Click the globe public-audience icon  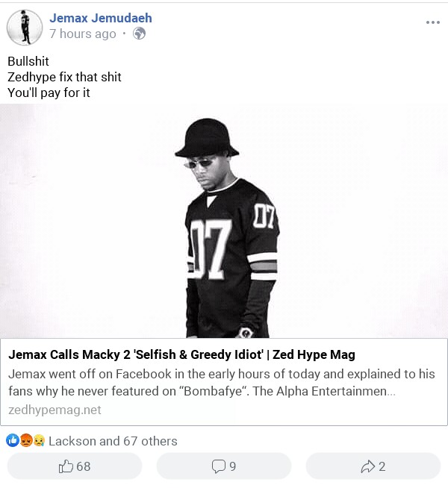139,34
